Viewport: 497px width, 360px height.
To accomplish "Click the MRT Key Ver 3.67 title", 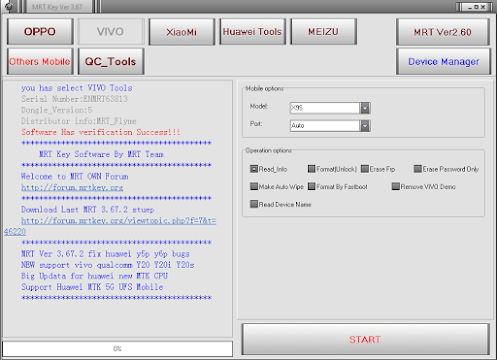I will (x=57, y=7).
